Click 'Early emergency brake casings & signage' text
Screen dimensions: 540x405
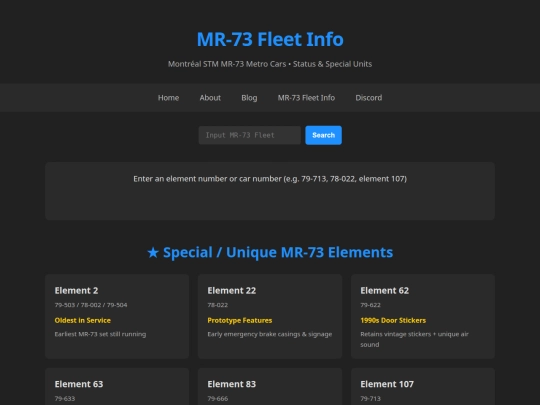[270, 334]
